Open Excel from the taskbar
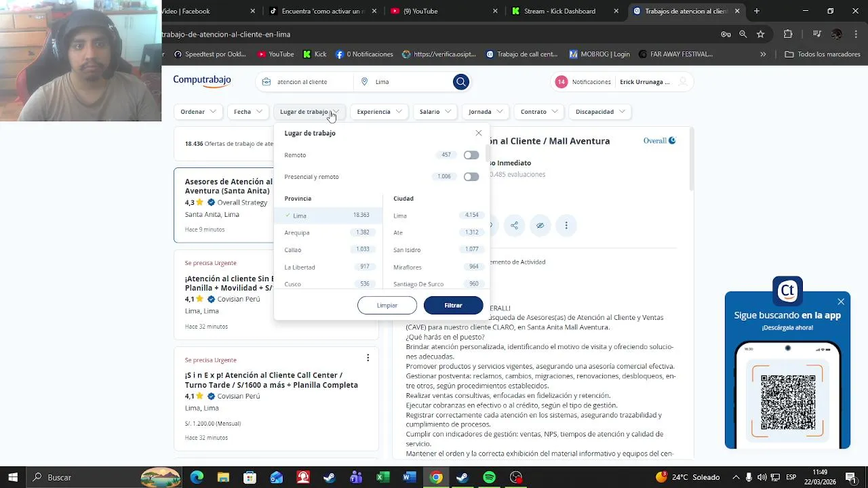The image size is (868, 488). point(382,477)
